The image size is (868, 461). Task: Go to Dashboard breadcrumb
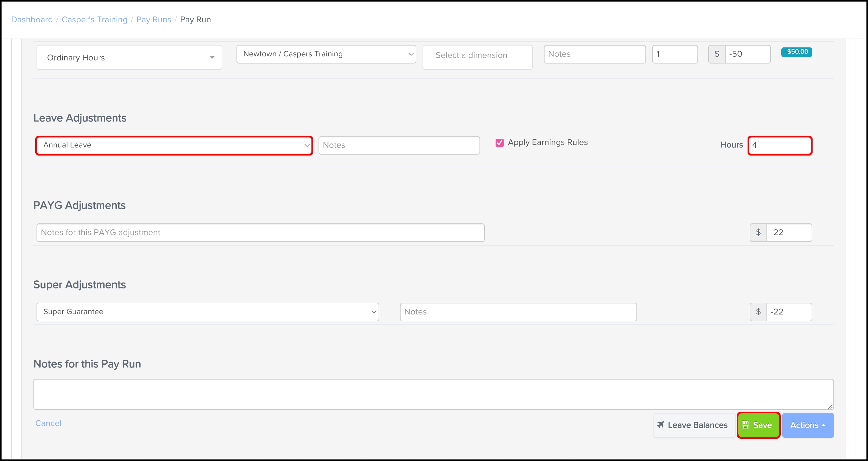coord(32,20)
